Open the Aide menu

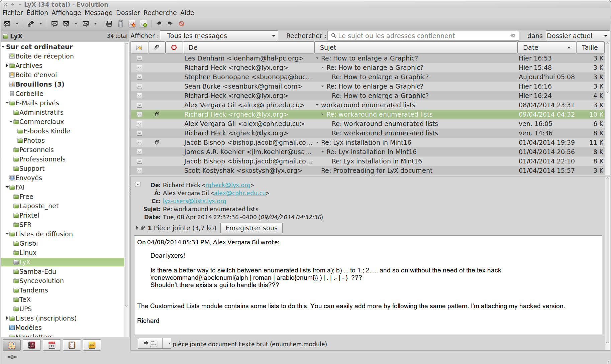(x=187, y=13)
